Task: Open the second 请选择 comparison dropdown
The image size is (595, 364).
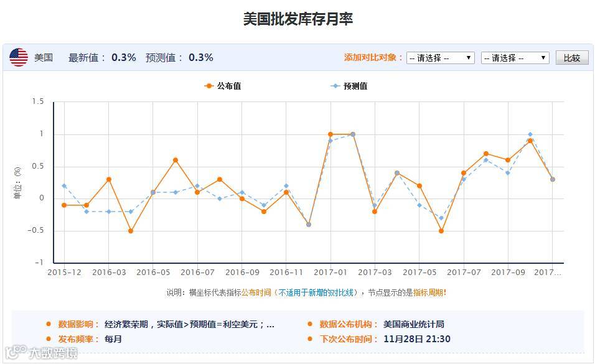Action: [515, 58]
